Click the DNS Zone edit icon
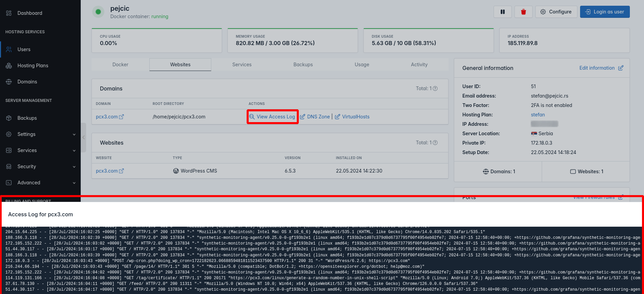The height and width of the screenshot is (294, 644). (302, 117)
